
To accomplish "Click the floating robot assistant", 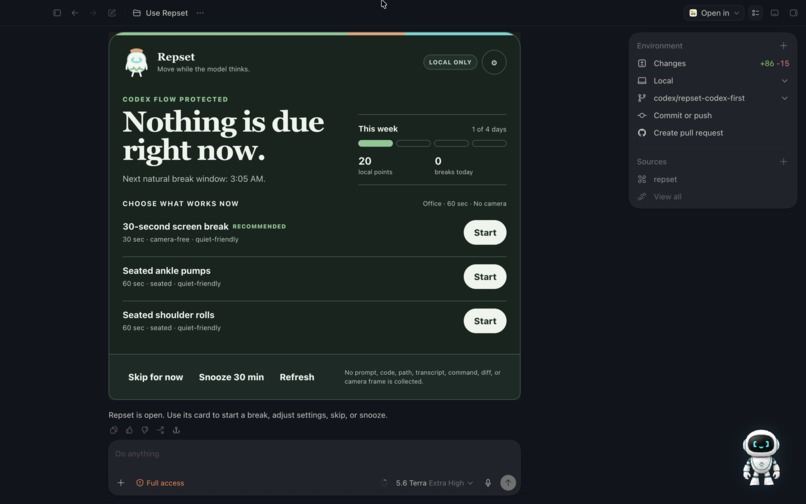I will click(761, 458).
